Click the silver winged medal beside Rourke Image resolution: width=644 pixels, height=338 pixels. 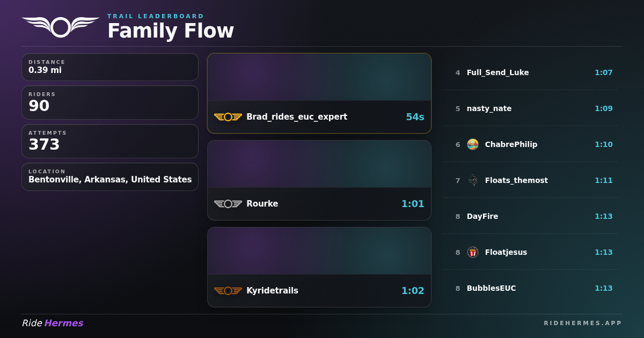click(228, 204)
